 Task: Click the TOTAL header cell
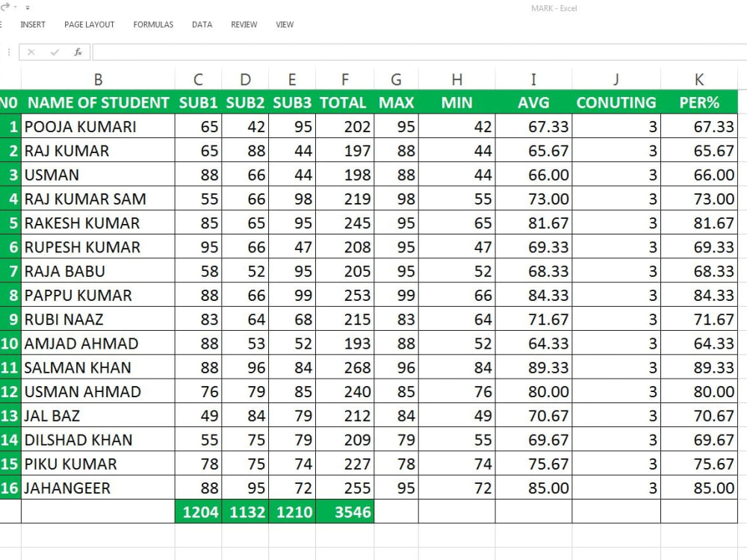click(345, 102)
